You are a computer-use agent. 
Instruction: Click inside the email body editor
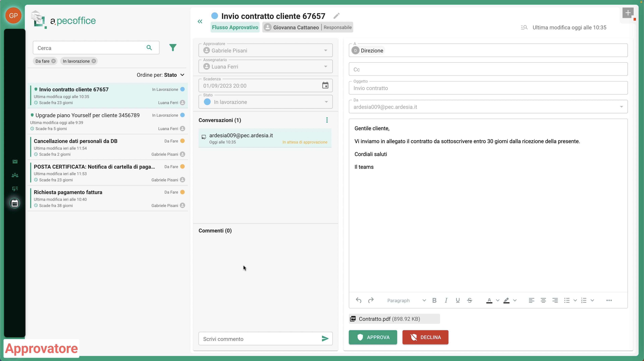pos(488,206)
